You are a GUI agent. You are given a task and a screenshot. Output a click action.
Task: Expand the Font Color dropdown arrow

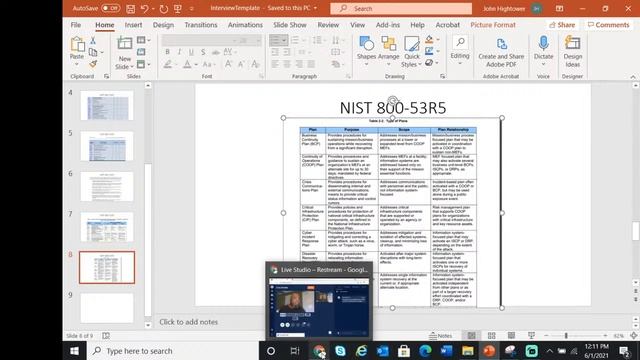click(x=196, y=64)
